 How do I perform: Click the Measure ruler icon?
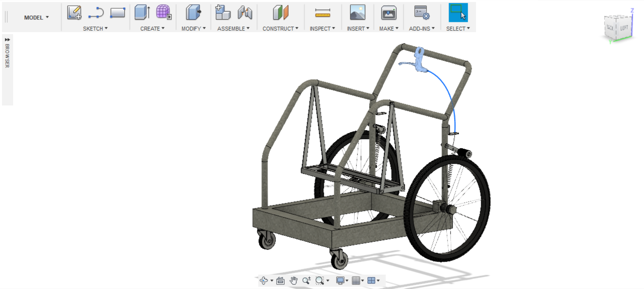[x=323, y=13]
